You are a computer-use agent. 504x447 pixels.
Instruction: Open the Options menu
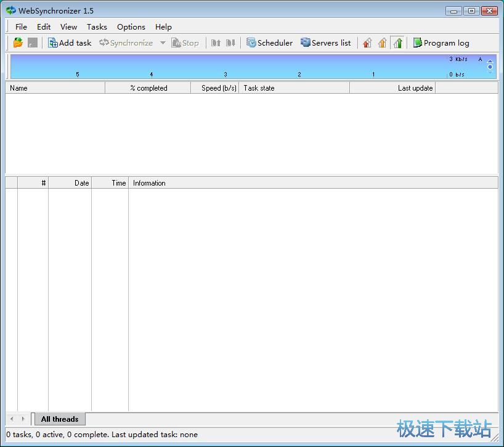131,27
